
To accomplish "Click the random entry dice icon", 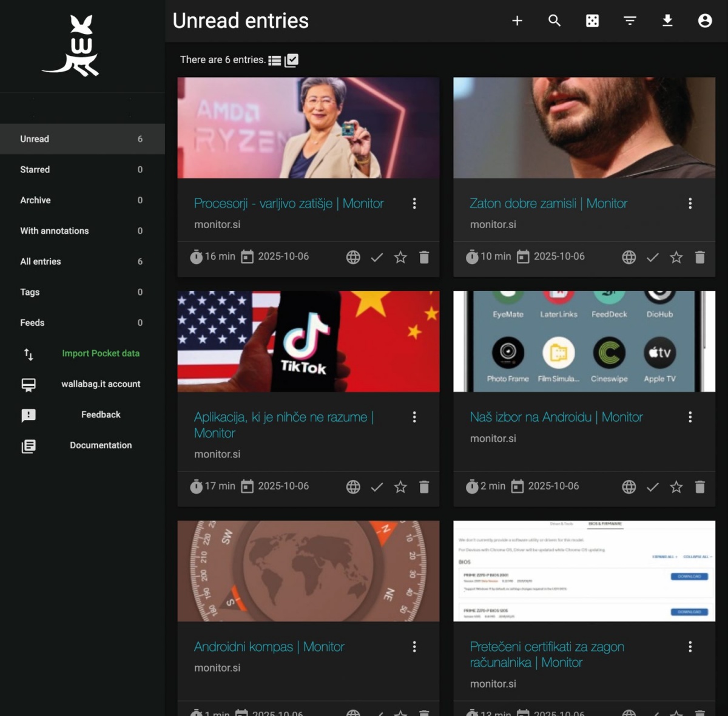I will click(592, 21).
